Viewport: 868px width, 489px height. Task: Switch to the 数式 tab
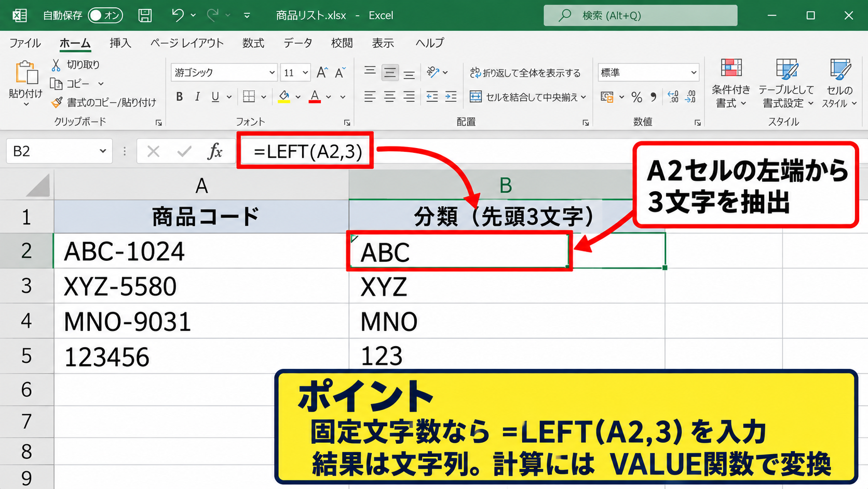click(x=253, y=43)
